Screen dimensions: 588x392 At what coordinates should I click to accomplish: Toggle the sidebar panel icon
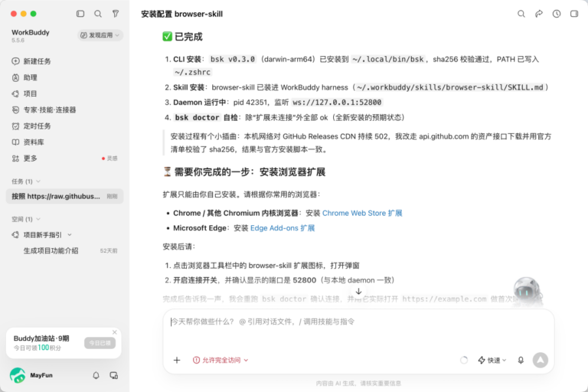80,14
